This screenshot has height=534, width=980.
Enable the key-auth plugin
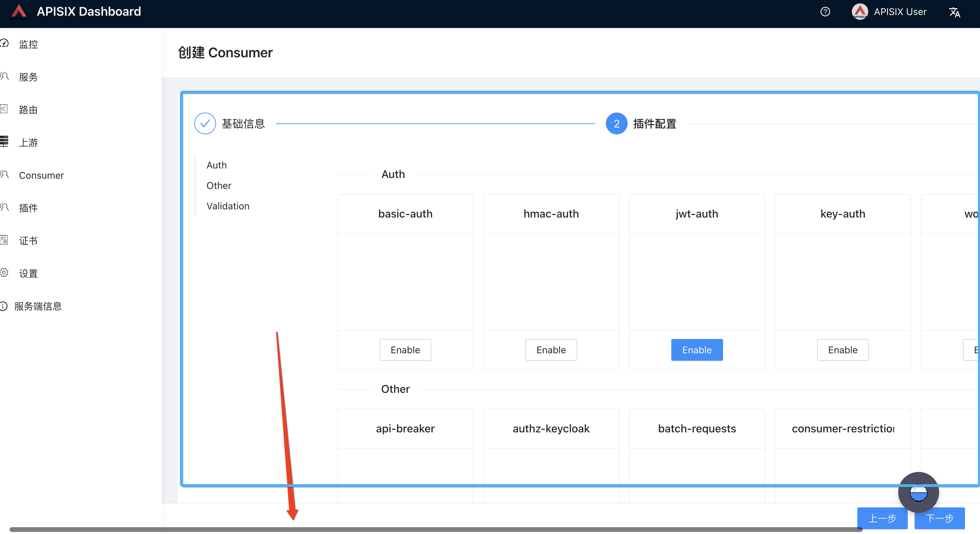click(842, 350)
